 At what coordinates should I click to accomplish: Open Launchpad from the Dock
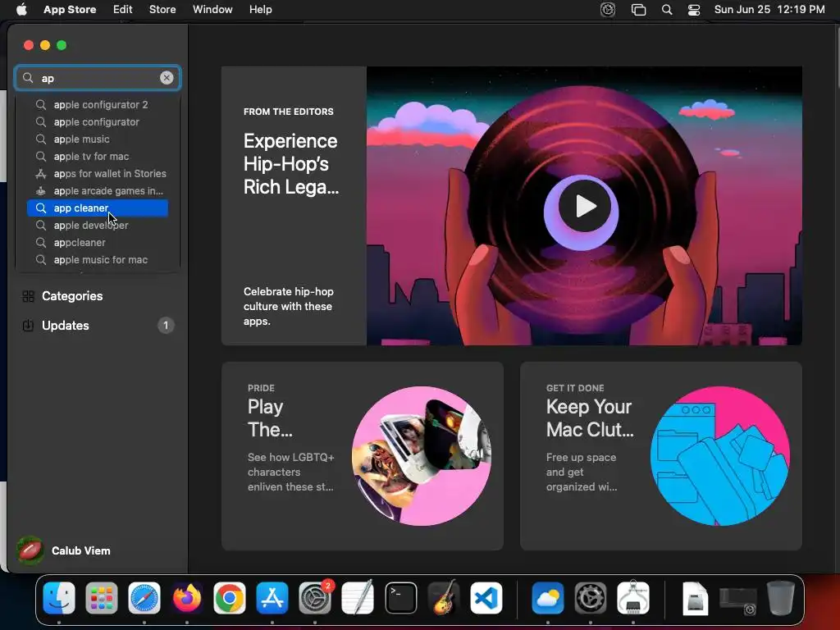click(101, 598)
